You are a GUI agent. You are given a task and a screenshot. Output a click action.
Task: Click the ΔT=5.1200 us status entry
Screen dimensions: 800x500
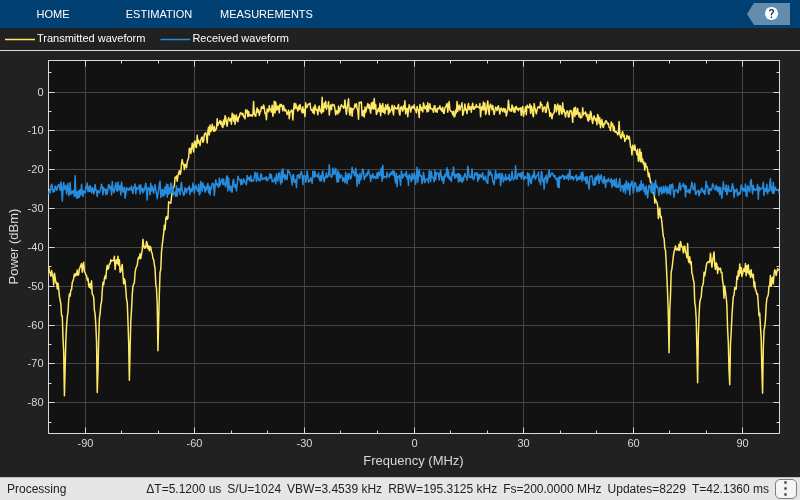(x=183, y=489)
